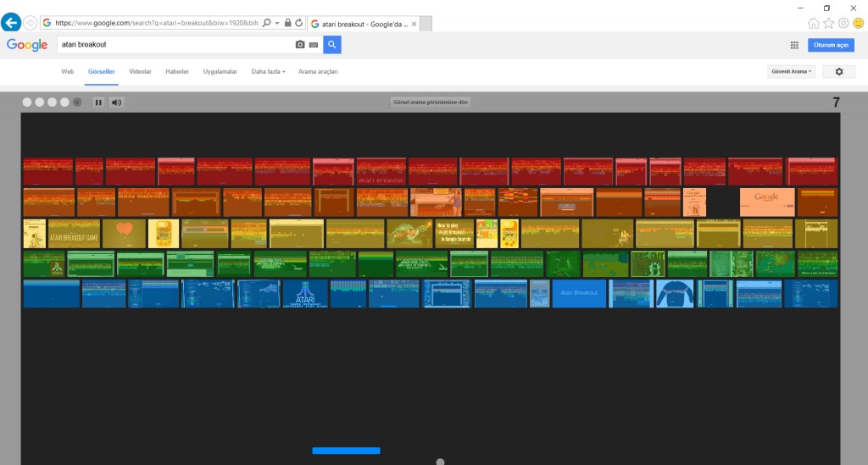Close the atari breakout browser tab
Image resolution: width=868 pixels, height=465 pixels.
point(414,24)
